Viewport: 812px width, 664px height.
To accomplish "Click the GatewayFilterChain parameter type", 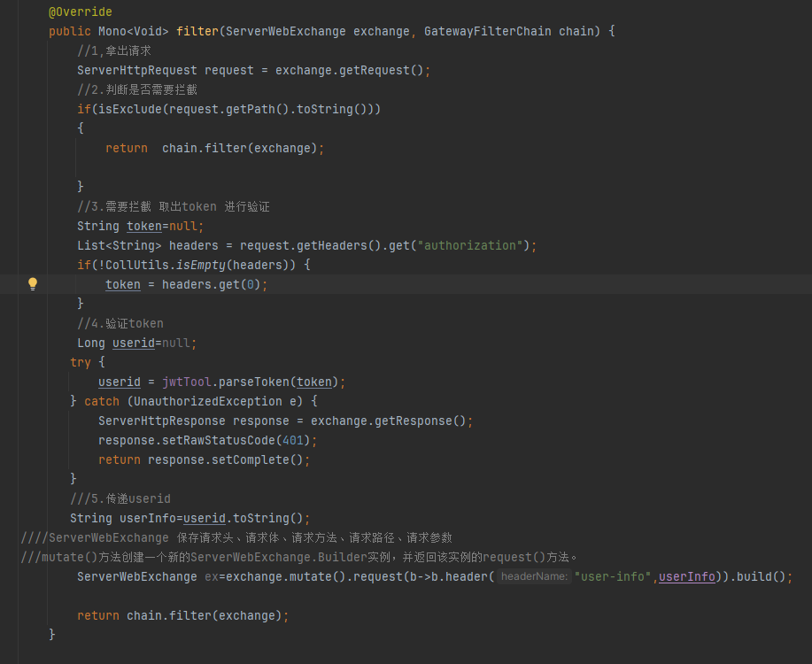I will point(488,32).
